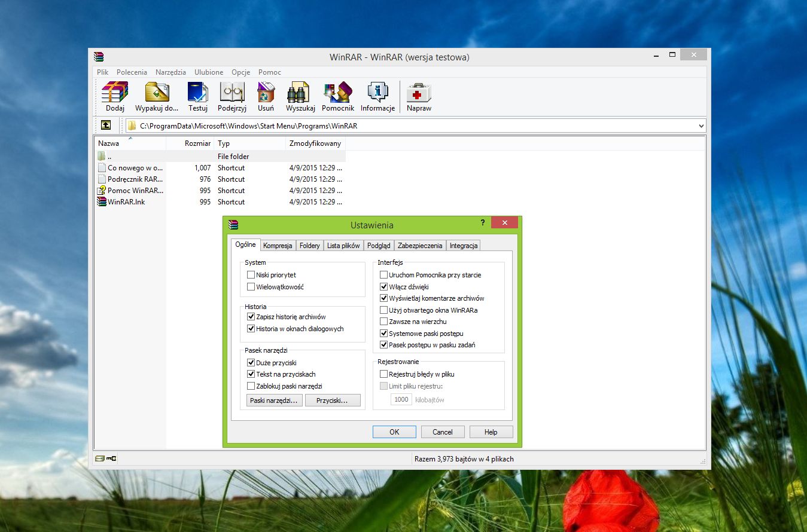Click the Dodaj archive toolbar icon
This screenshot has width=807, height=532.
(115, 97)
